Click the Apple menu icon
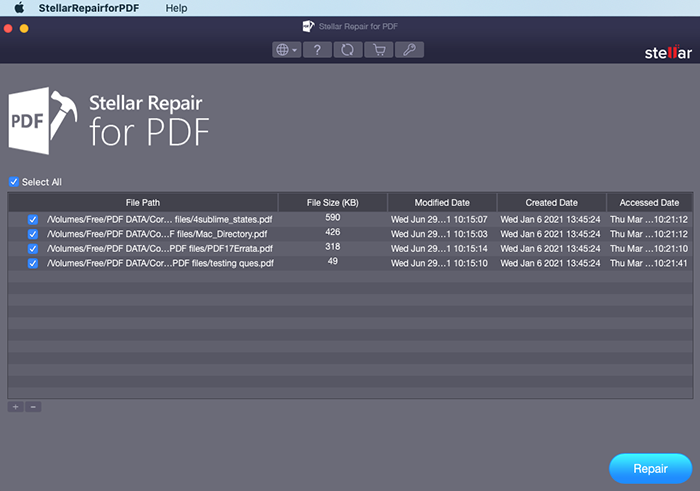This screenshot has width=700, height=491. pos(19,8)
